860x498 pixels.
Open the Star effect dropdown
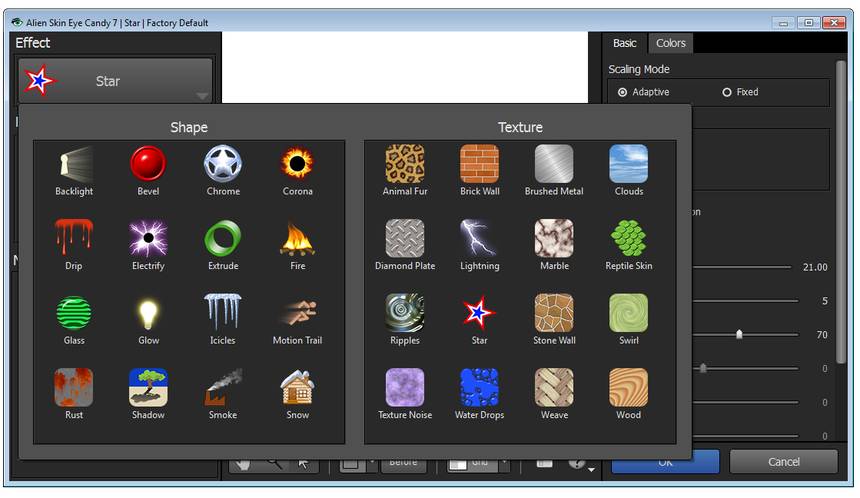(115, 81)
